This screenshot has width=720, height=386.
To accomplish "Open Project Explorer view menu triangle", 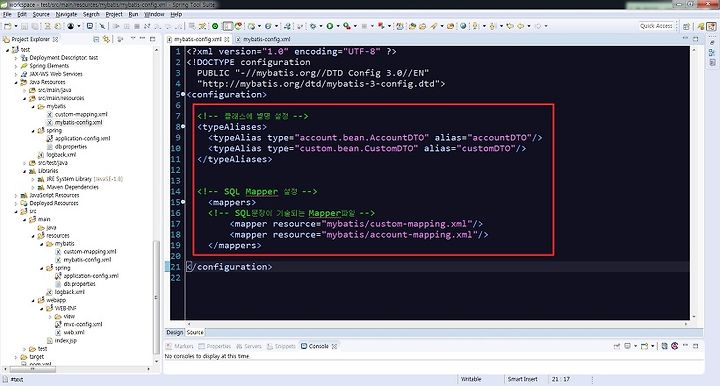I will 133,39.
